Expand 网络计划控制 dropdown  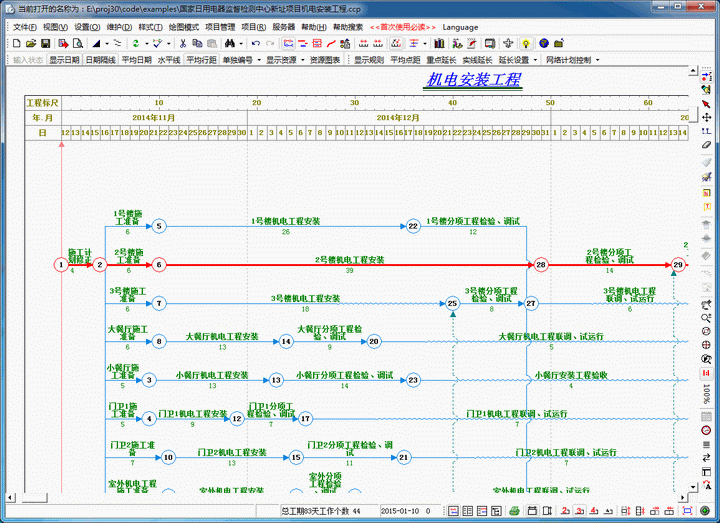point(571,60)
